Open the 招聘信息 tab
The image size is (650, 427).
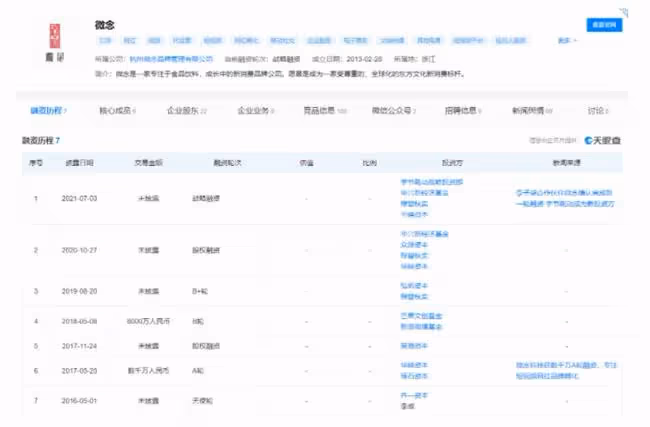(x=463, y=110)
